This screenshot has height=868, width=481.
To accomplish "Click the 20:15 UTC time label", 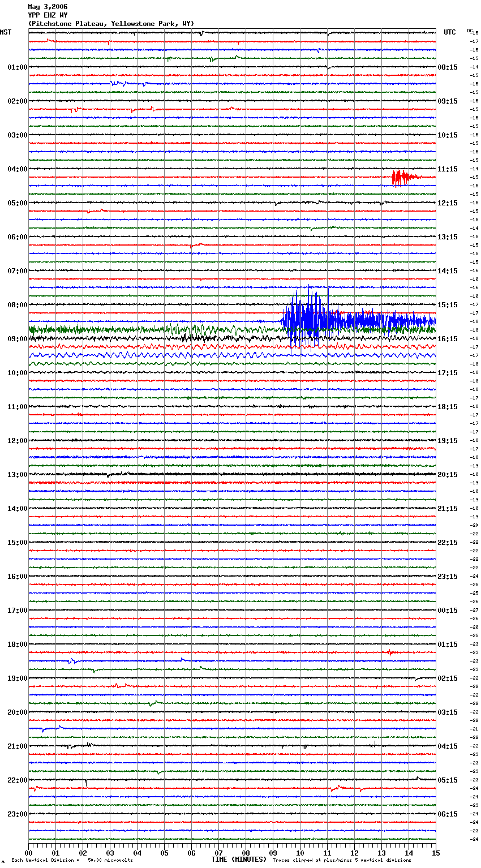I will pyautogui.click(x=448, y=475).
